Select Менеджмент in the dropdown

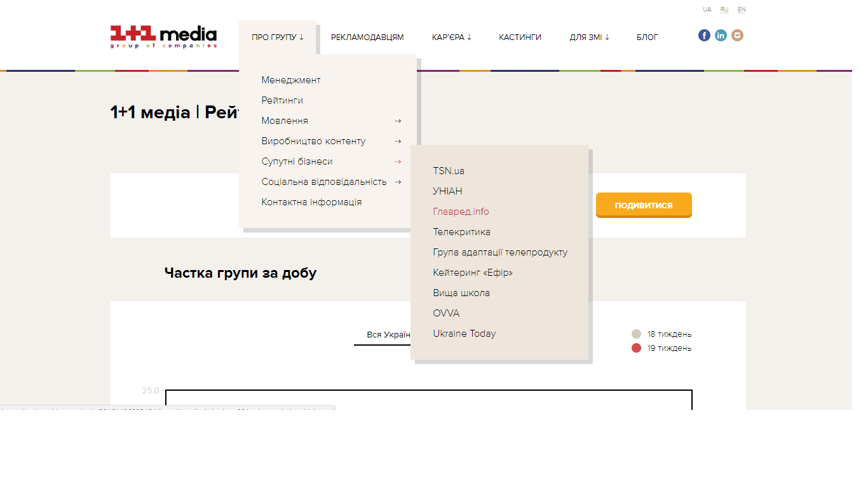tap(291, 80)
